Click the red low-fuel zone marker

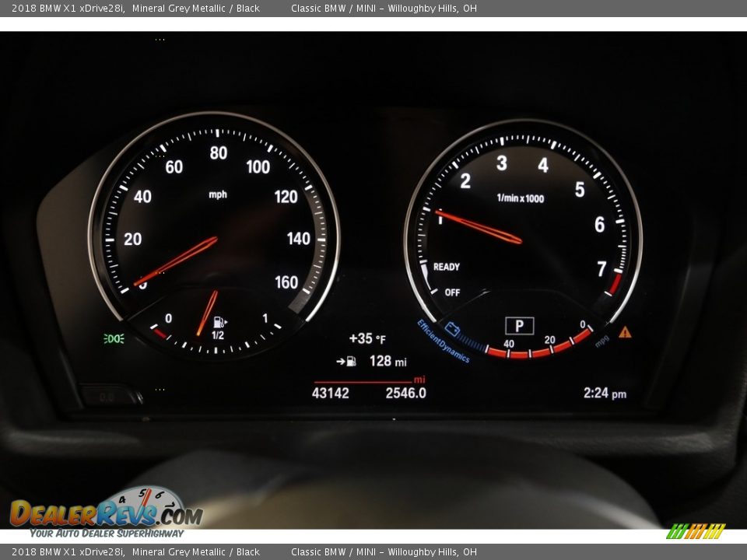tap(159, 332)
